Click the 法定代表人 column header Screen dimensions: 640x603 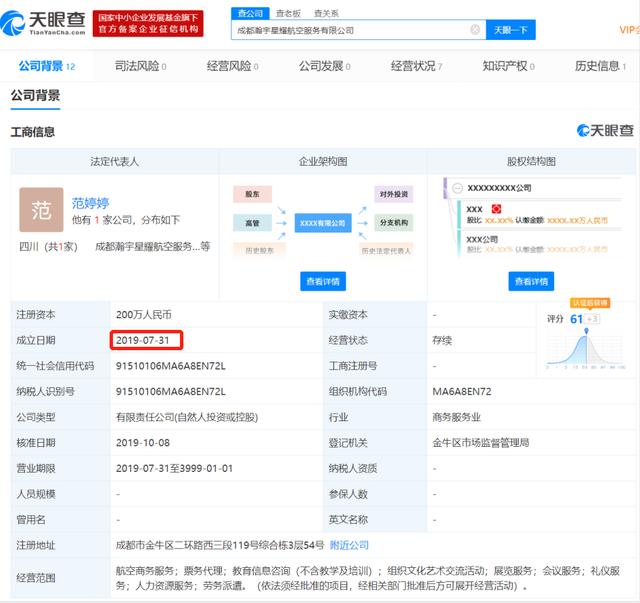point(114,161)
